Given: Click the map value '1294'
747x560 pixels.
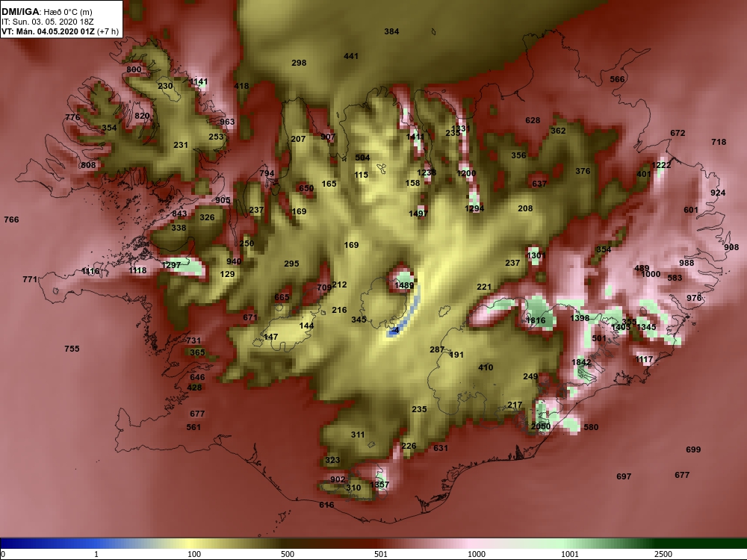Looking at the screenshot, I should coord(474,208).
